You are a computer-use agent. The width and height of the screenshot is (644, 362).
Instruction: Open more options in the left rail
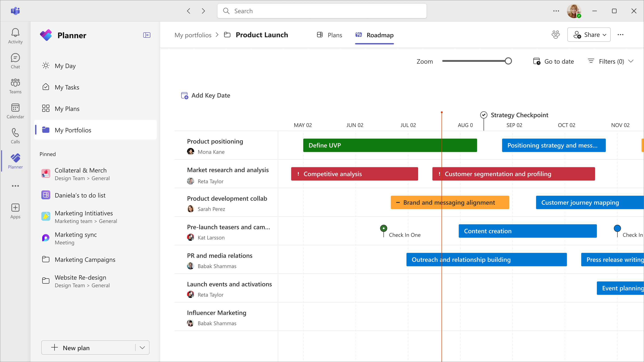pyautogui.click(x=15, y=186)
